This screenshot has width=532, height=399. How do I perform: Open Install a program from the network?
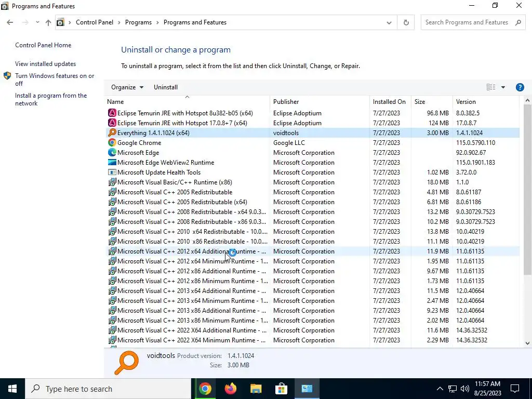click(51, 99)
